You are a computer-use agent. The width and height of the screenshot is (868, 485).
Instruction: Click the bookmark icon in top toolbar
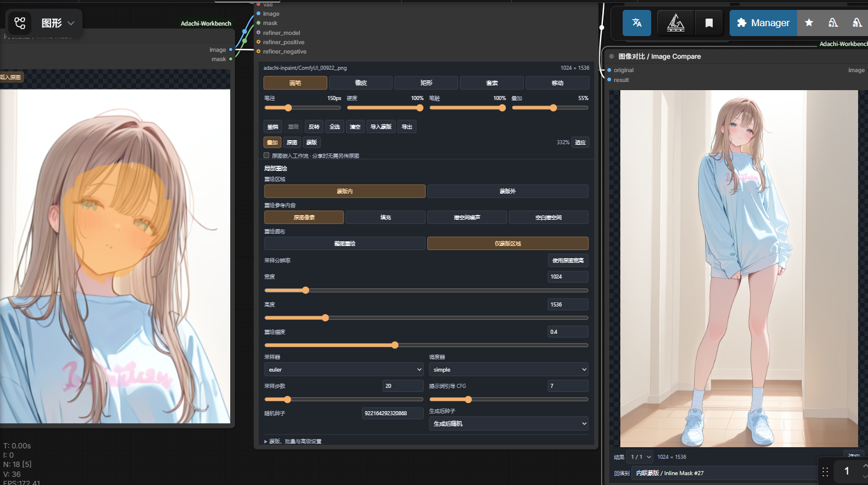[x=709, y=23]
